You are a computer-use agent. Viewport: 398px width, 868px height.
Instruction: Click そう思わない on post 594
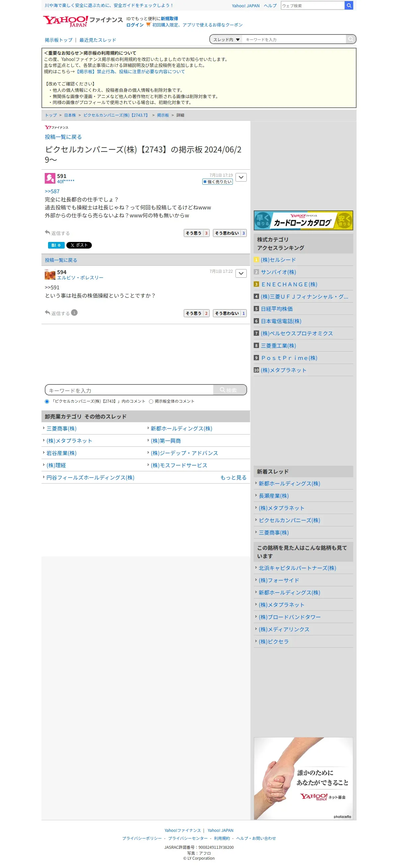click(230, 314)
